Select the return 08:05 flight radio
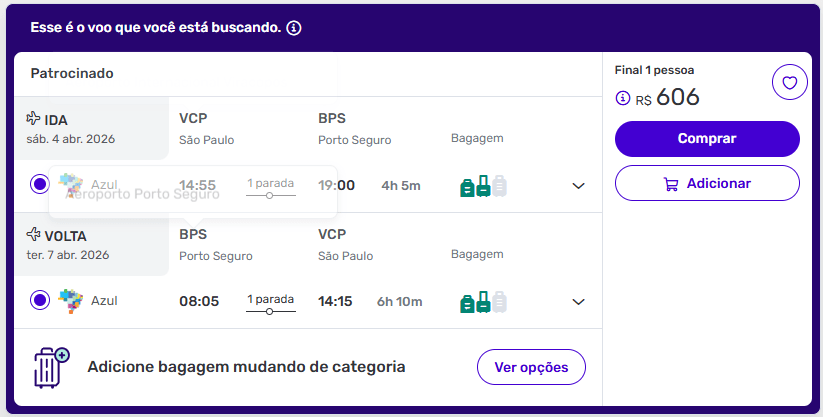The image size is (823, 417). point(39,300)
